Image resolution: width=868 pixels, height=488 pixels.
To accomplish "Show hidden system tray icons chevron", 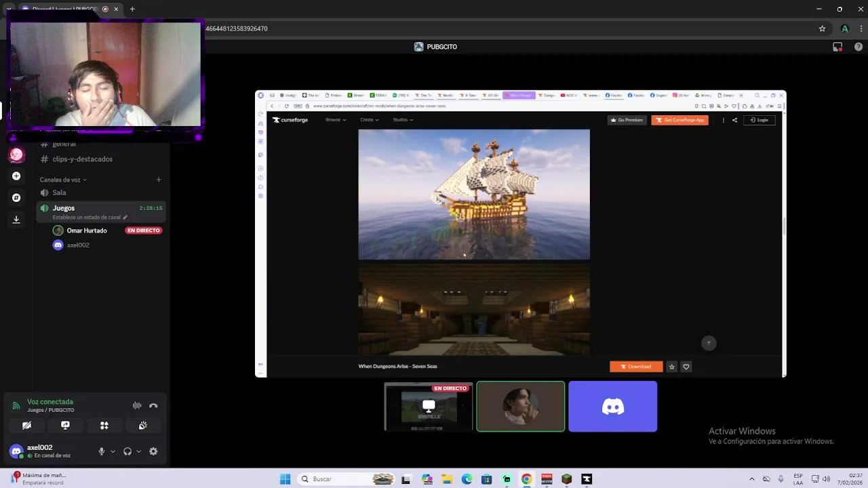I will click(751, 479).
